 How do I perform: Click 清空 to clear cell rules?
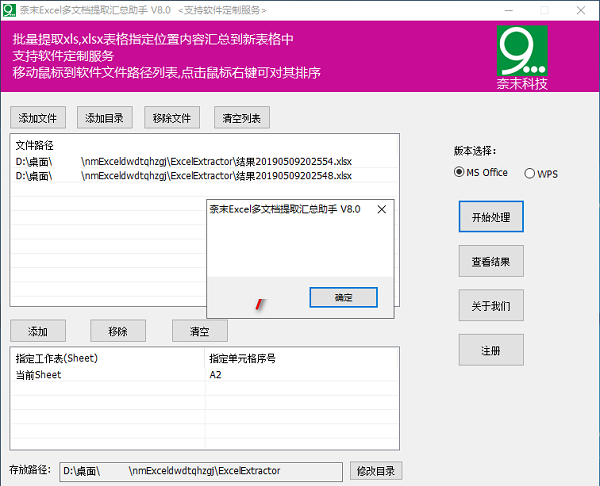click(200, 331)
